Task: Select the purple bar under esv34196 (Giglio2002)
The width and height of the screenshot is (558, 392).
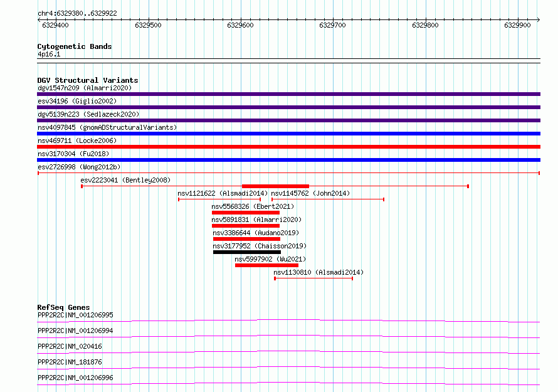Action: point(288,107)
